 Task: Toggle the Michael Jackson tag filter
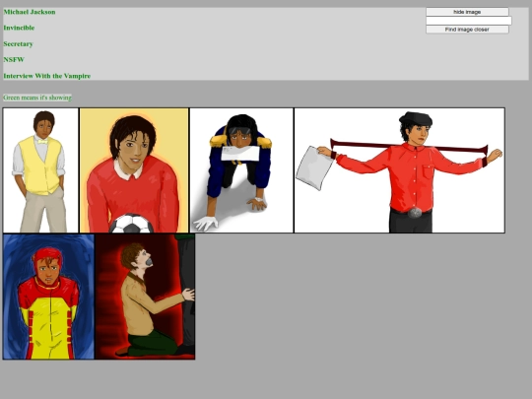click(30, 12)
